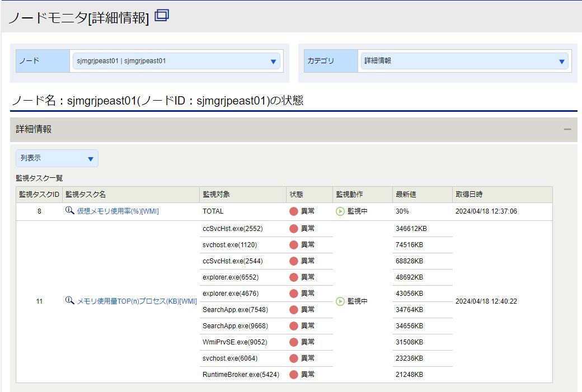582x392 pixels.
Task: Select task ID 8 cell
Action: 39,211
